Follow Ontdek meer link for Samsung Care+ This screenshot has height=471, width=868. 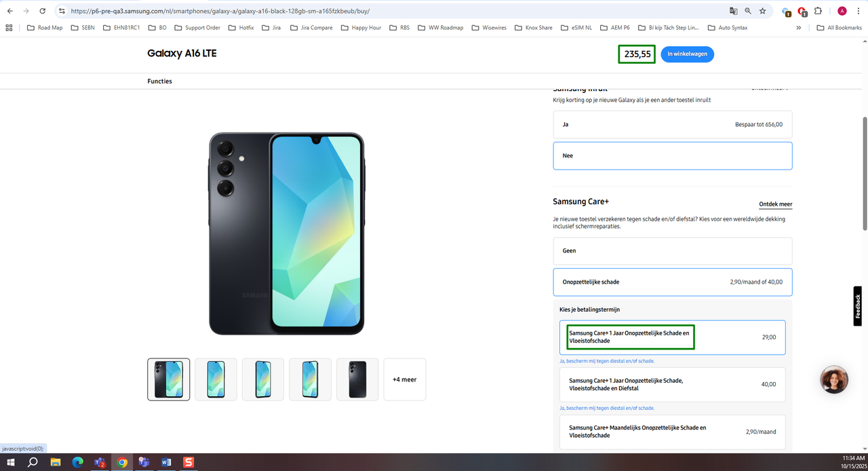point(775,204)
